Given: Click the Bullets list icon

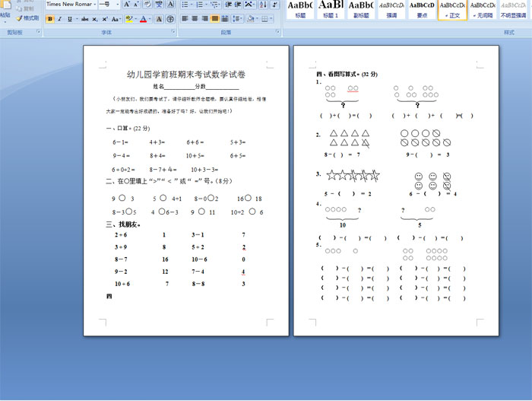Looking at the screenshot, I should 185,5.
